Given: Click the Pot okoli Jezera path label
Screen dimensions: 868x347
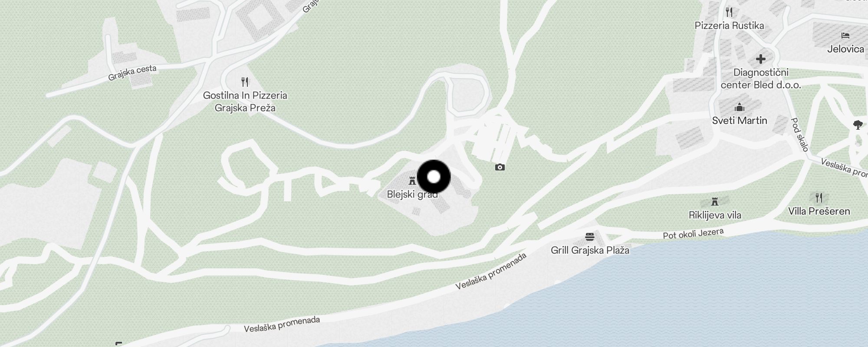Looking at the screenshot, I should pyautogui.click(x=693, y=234).
